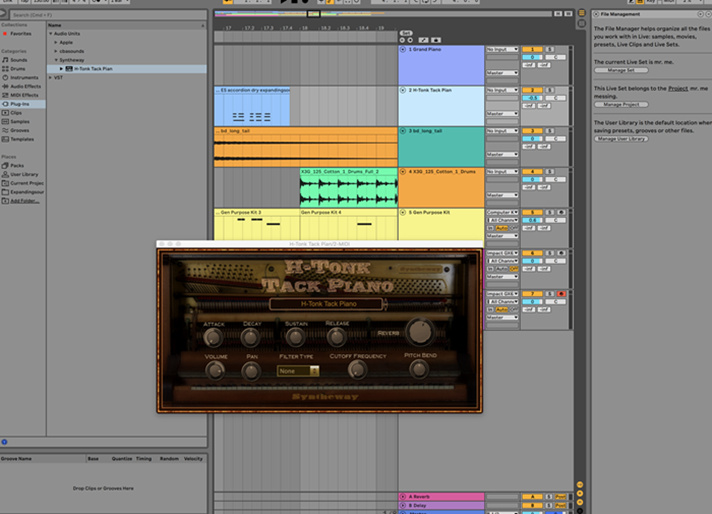Adjust the Reverb knob on H-Tonk plugin

pos(420,331)
